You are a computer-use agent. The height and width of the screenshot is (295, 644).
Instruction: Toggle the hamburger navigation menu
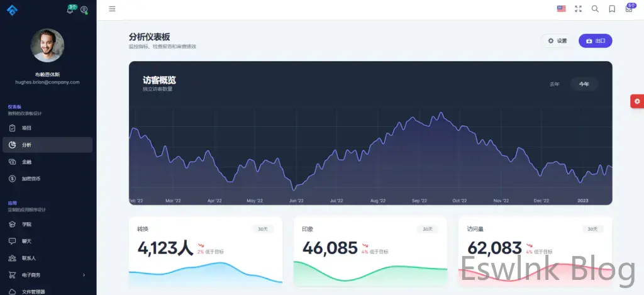(x=112, y=9)
